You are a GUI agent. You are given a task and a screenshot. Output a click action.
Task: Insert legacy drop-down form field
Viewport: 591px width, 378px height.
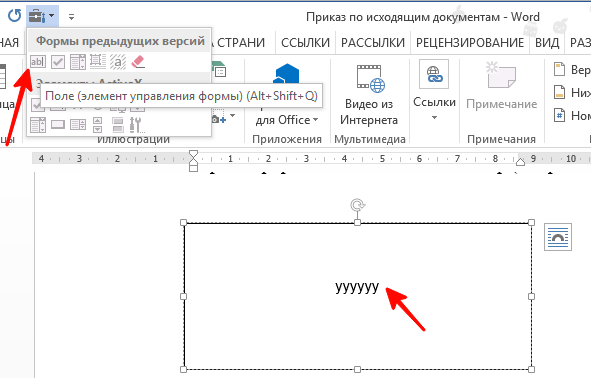click(x=78, y=62)
